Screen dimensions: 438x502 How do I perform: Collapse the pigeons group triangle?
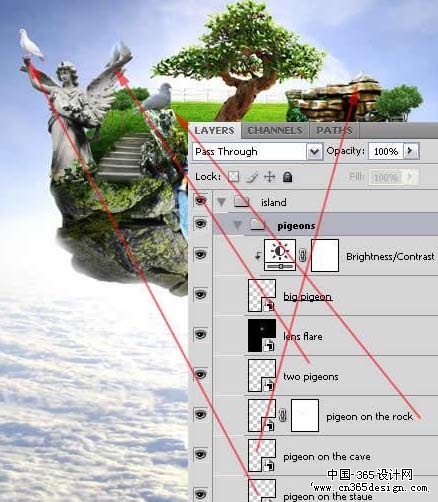pos(237,226)
